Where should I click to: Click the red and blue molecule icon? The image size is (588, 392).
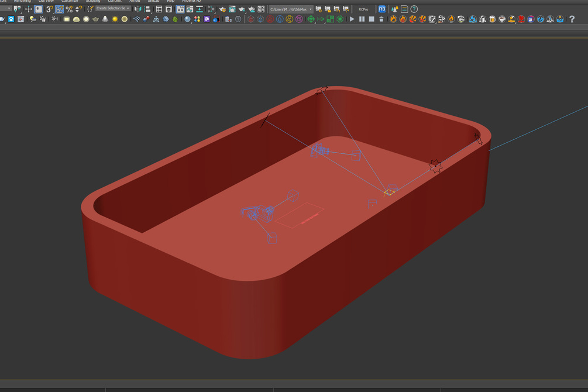pyautogui.click(x=146, y=19)
